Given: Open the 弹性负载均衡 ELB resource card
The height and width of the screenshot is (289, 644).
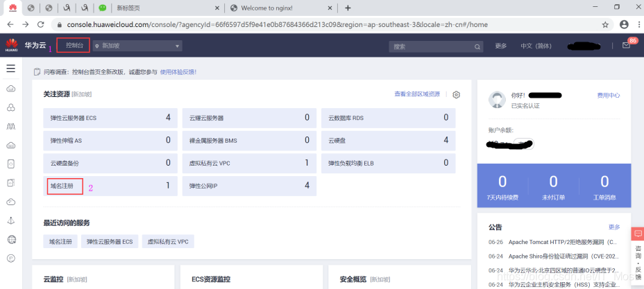Looking at the screenshot, I should click(389, 163).
